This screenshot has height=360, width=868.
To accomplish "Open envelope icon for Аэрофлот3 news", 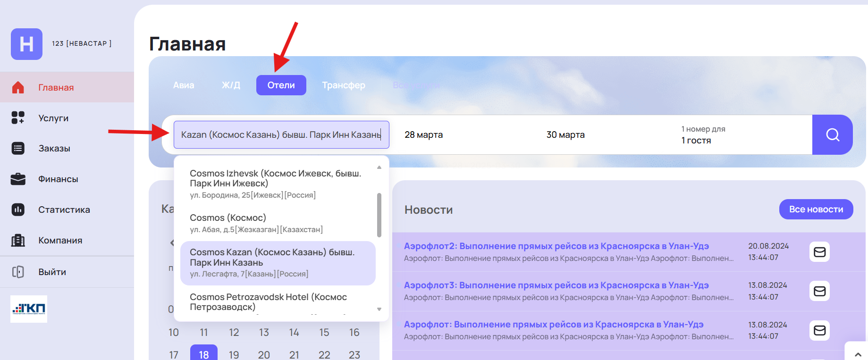I will (820, 291).
